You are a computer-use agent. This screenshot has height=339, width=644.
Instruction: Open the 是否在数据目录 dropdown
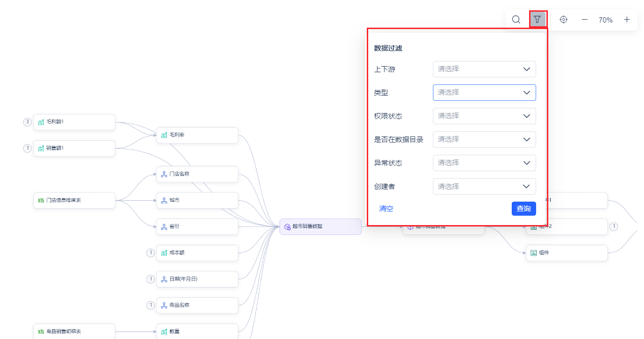coord(484,139)
